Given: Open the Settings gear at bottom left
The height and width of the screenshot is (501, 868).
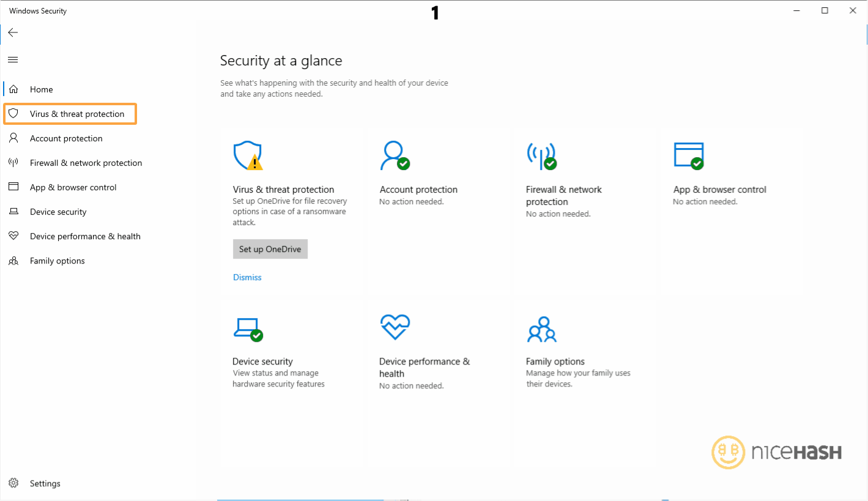Looking at the screenshot, I should click(13, 483).
